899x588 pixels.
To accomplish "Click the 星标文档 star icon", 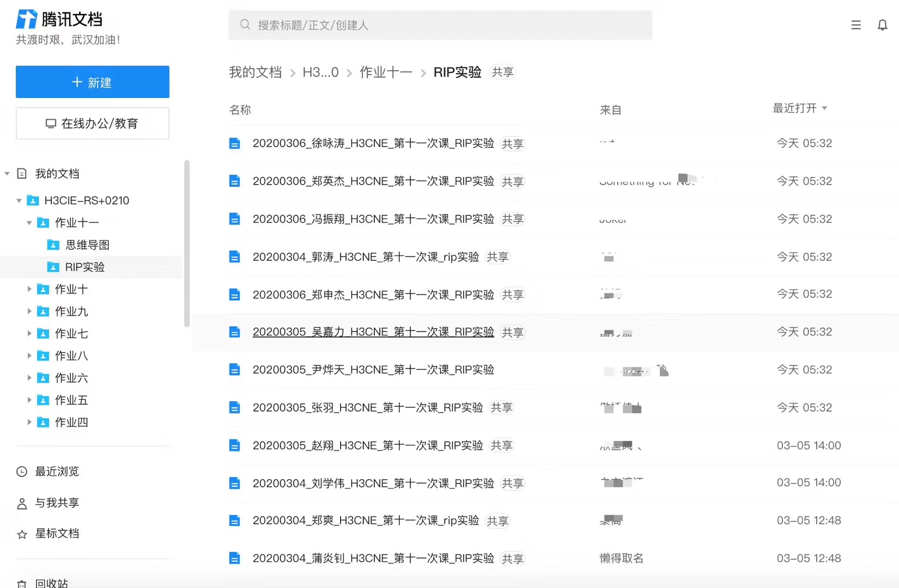I will [x=22, y=534].
